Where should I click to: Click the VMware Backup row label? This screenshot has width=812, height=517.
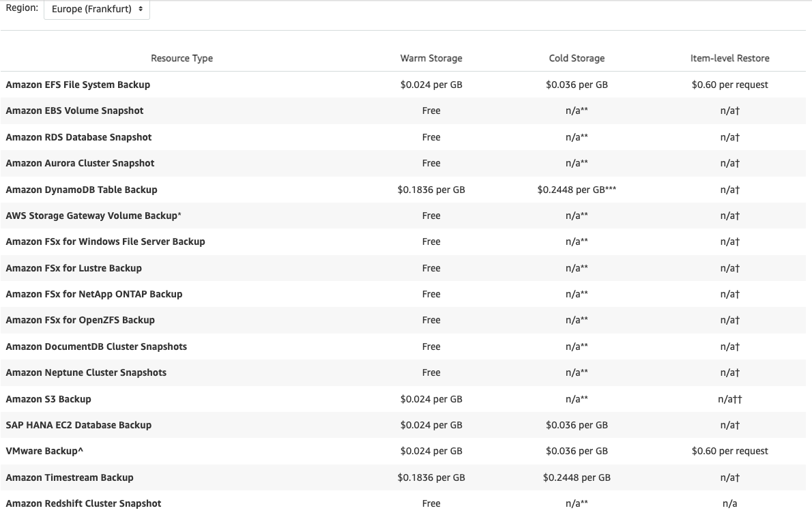pyautogui.click(x=44, y=451)
